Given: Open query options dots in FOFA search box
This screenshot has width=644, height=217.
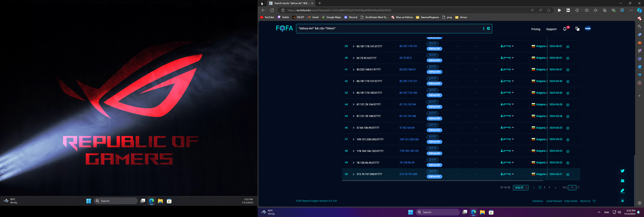Looking at the screenshot, I should click(x=483, y=29).
